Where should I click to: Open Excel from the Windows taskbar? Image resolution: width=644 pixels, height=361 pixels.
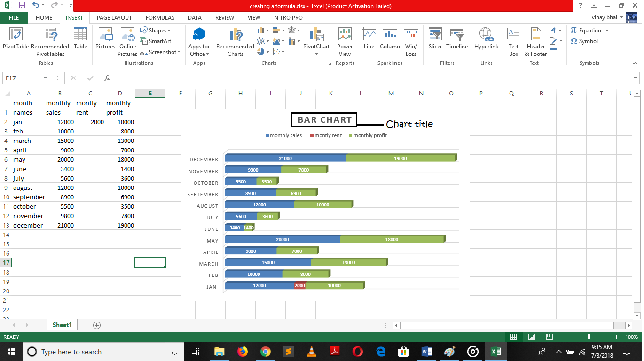(x=495, y=352)
